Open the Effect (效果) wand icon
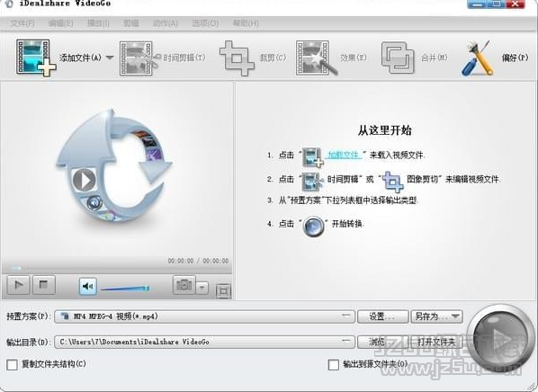538x392 pixels. point(317,58)
